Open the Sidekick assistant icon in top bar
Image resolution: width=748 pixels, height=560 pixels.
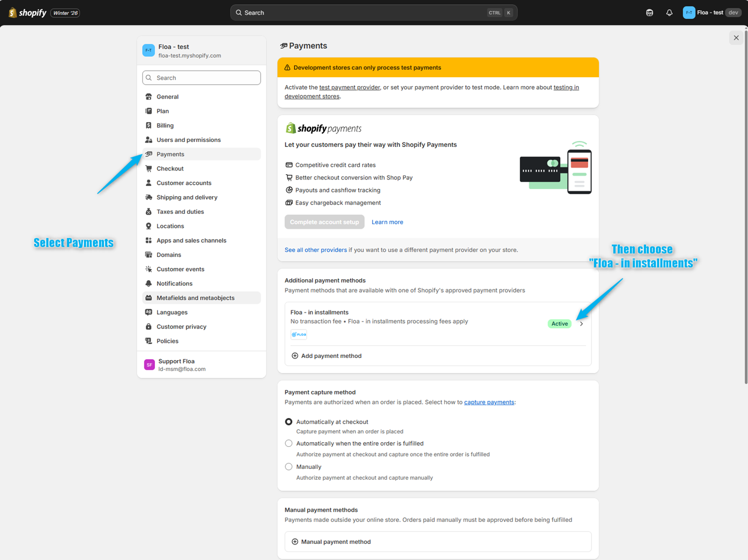pos(649,12)
